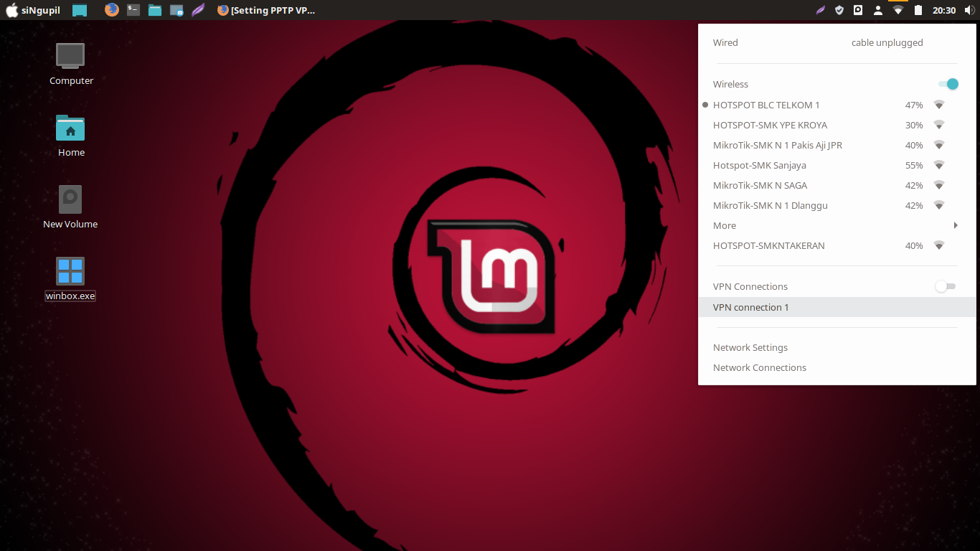
Task: Connect to MikroTik-SMK N 1 Dlanggu
Action: coord(837,205)
